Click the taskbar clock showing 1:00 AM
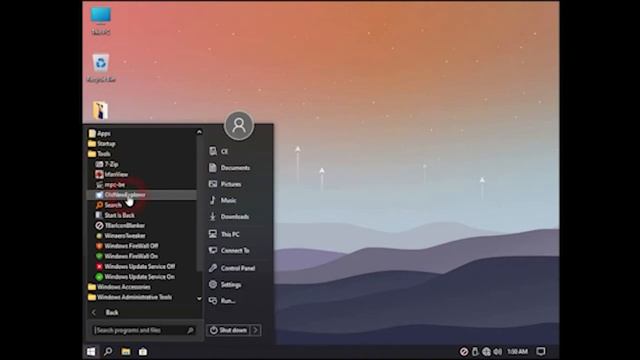 pos(517,351)
